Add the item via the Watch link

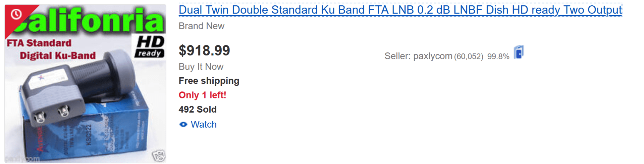point(204,125)
